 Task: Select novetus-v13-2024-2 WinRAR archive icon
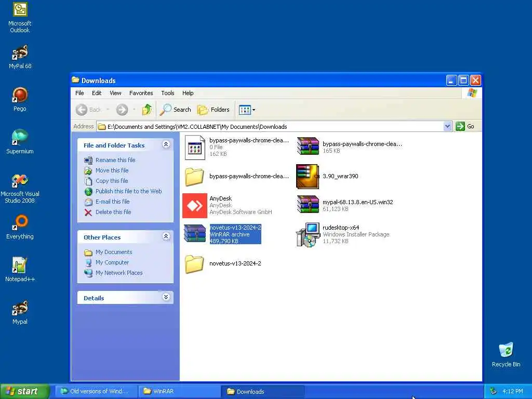tap(195, 234)
